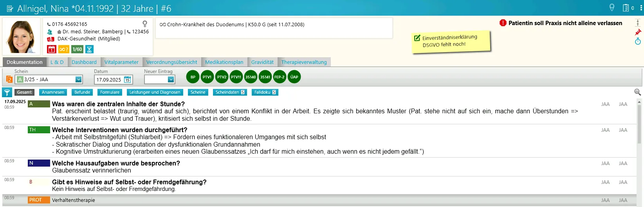Click the blue hourglass icon
This screenshot has height=207, width=644.
pyautogui.click(x=89, y=49)
